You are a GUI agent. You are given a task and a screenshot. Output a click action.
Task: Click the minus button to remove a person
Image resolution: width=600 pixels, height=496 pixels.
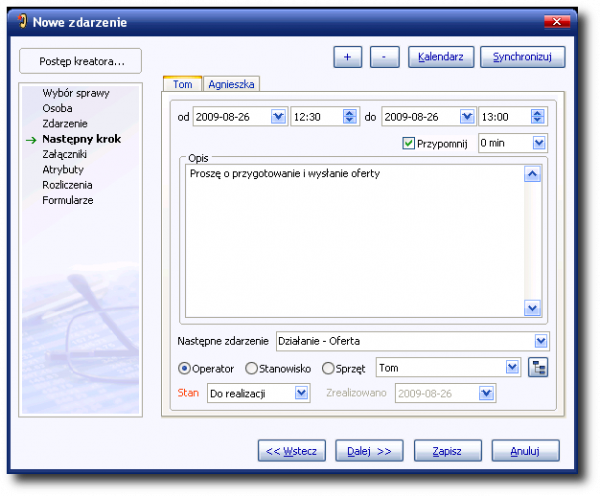pyautogui.click(x=384, y=57)
